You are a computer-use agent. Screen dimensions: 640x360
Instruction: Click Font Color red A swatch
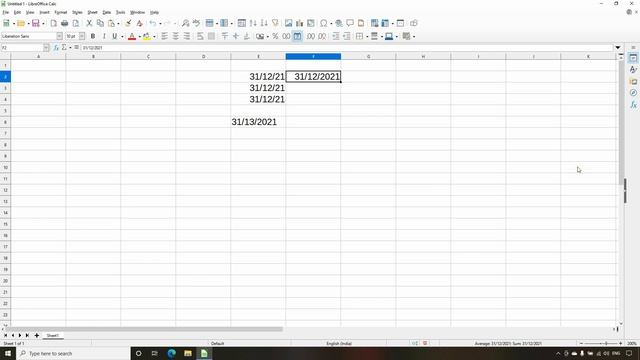tap(132, 36)
